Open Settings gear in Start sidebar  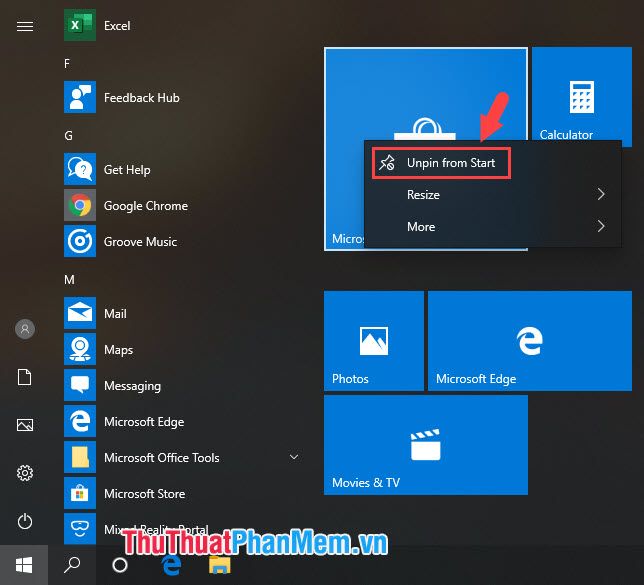25,473
